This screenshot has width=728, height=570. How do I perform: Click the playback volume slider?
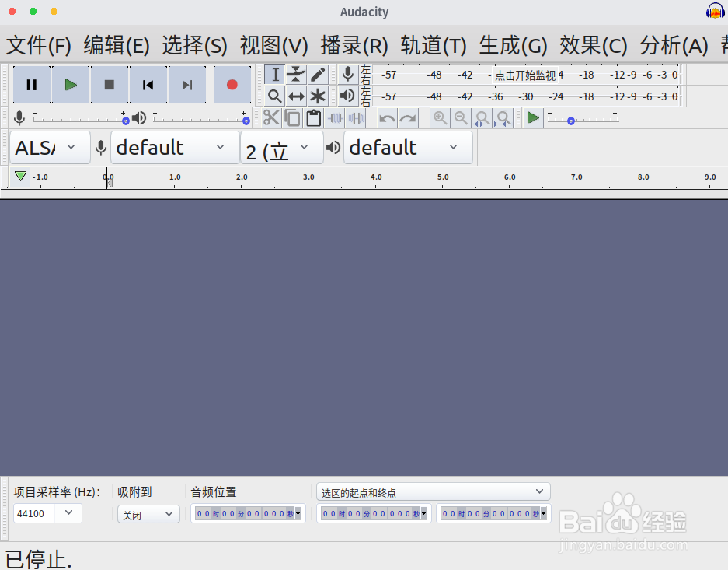200,120
